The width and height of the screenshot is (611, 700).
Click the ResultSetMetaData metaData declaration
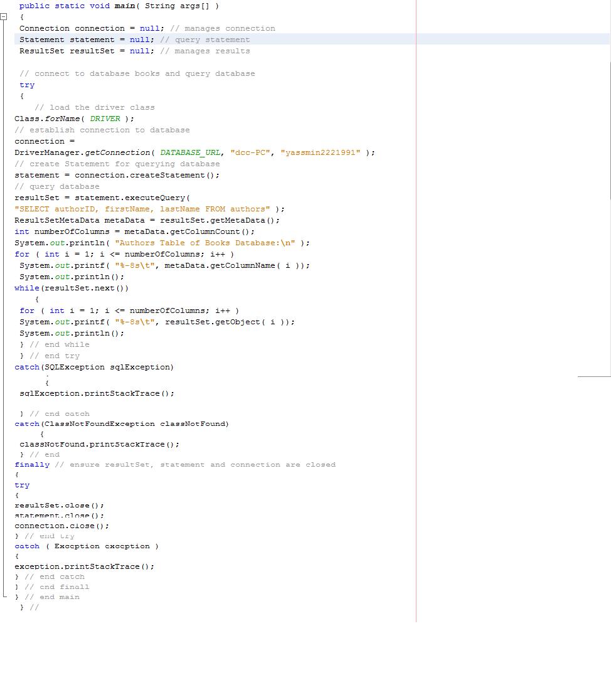click(x=147, y=221)
